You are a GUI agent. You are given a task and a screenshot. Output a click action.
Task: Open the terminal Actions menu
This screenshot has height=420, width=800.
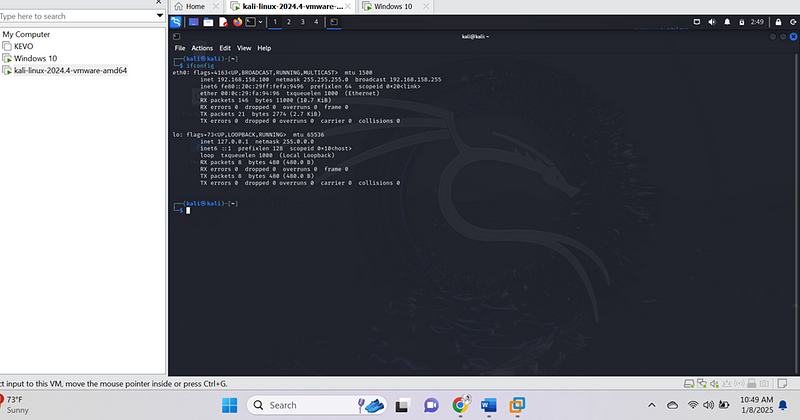click(202, 48)
